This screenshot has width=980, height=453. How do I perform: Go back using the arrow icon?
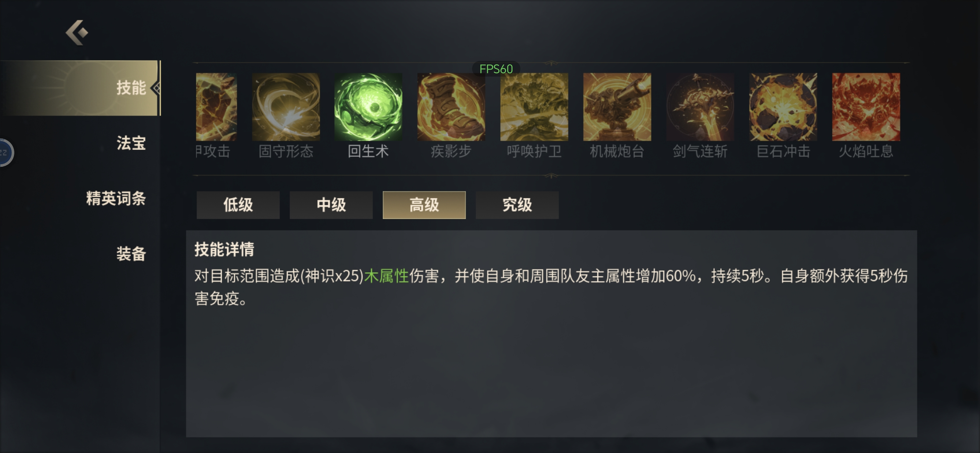click(x=77, y=33)
